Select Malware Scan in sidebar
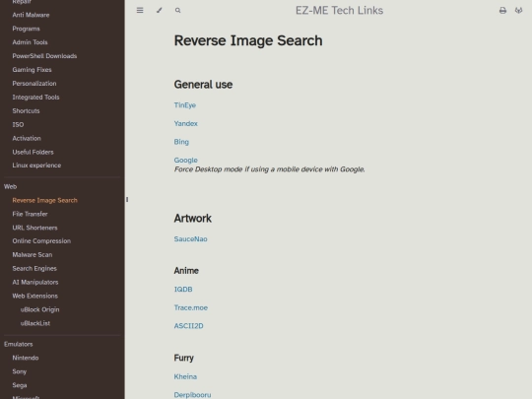532x399 pixels. [33, 255]
